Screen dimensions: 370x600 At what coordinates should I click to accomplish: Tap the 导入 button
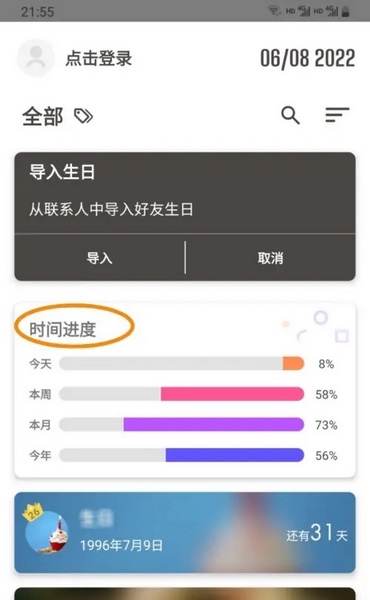point(99,258)
